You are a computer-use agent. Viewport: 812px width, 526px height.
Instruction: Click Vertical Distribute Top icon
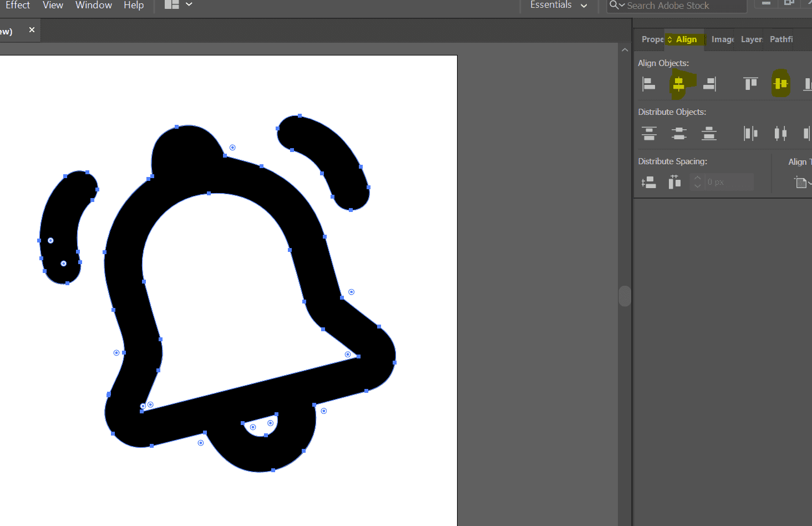click(649, 133)
